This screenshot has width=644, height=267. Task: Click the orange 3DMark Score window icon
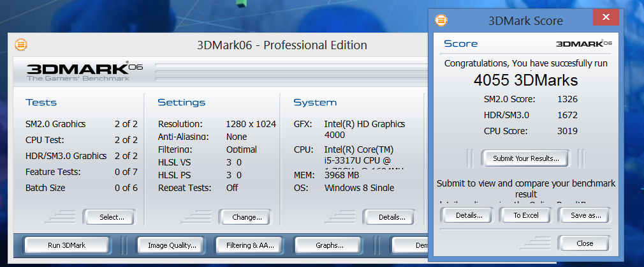click(441, 20)
